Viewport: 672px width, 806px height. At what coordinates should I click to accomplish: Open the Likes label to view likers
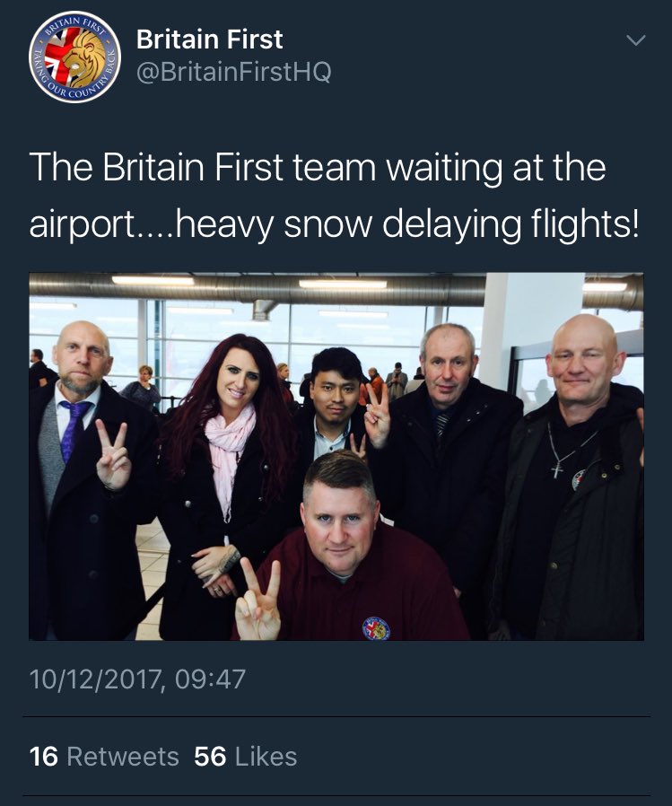click(x=266, y=757)
